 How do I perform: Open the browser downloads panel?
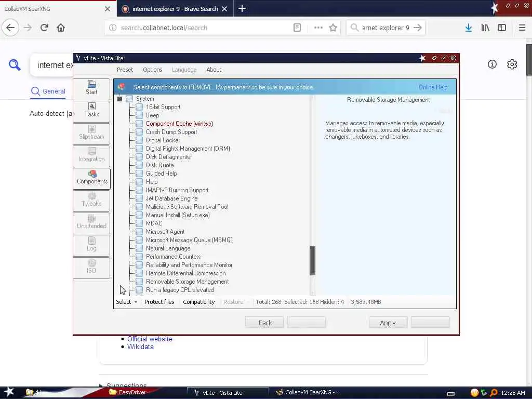click(469, 28)
